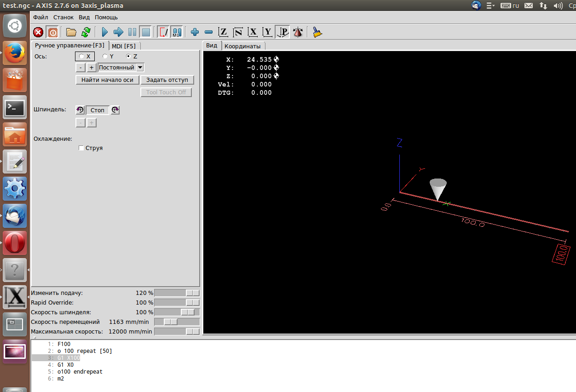Screen dimensions: 576x392
Task: Step to next line with arrow icon
Action: tap(118, 32)
